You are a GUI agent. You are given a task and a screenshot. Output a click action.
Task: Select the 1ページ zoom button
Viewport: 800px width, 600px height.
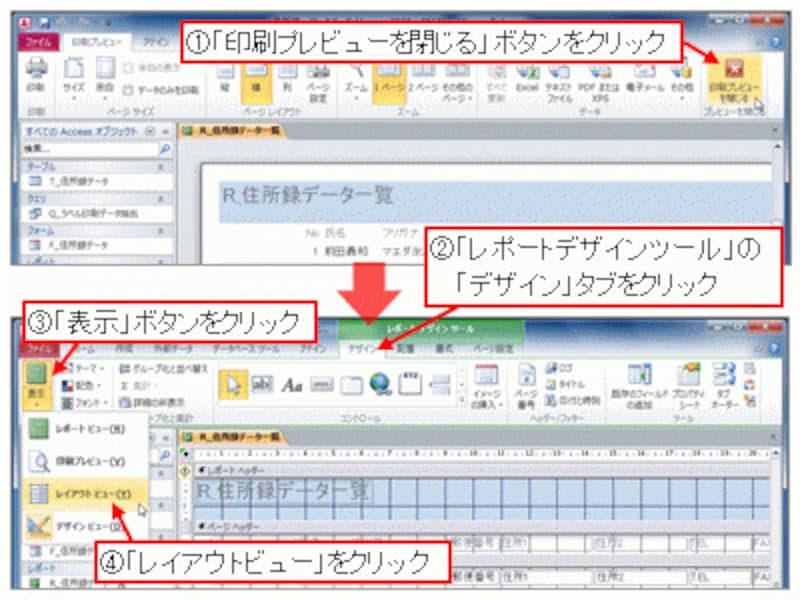pyautogui.click(x=389, y=82)
